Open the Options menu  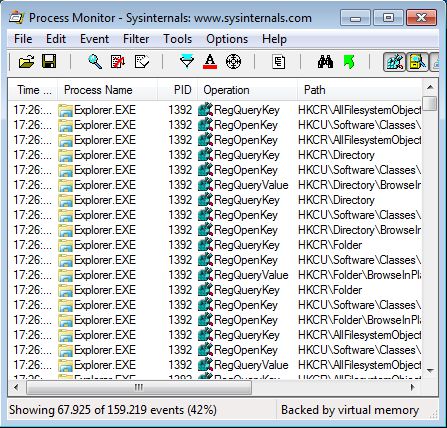(x=227, y=39)
